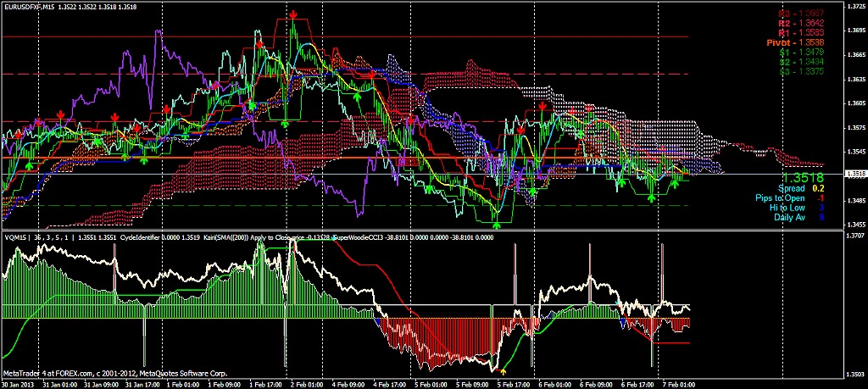Click the 7 Feb 01:00 time axis label
Screen dimensions: 868x389
coord(677,384)
